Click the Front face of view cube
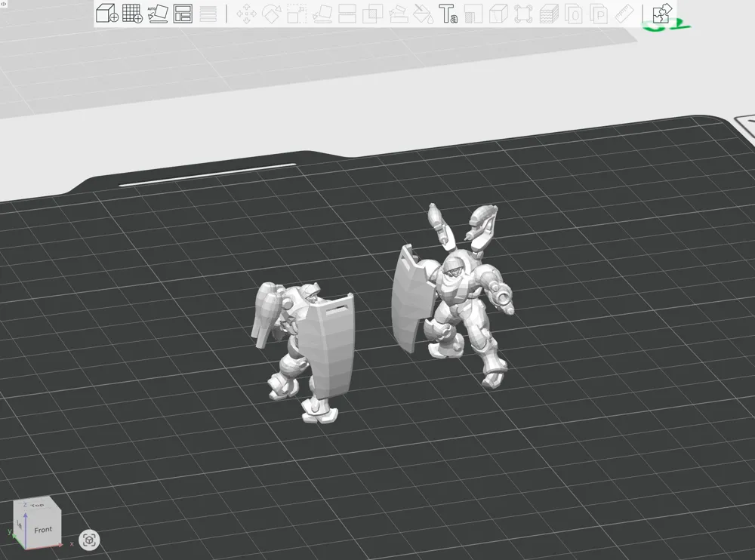Viewport: 755px width, 560px height. [42, 530]
